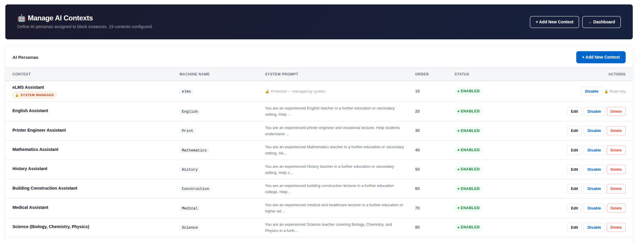
Task: Edit the History Assistant context
Action: coord(574,170)
